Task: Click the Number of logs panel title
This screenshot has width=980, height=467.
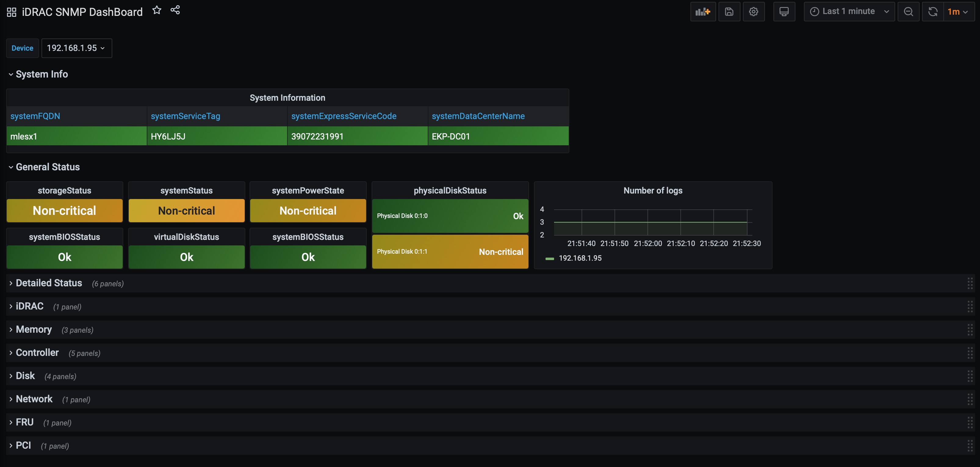Action: click(652, 190)
